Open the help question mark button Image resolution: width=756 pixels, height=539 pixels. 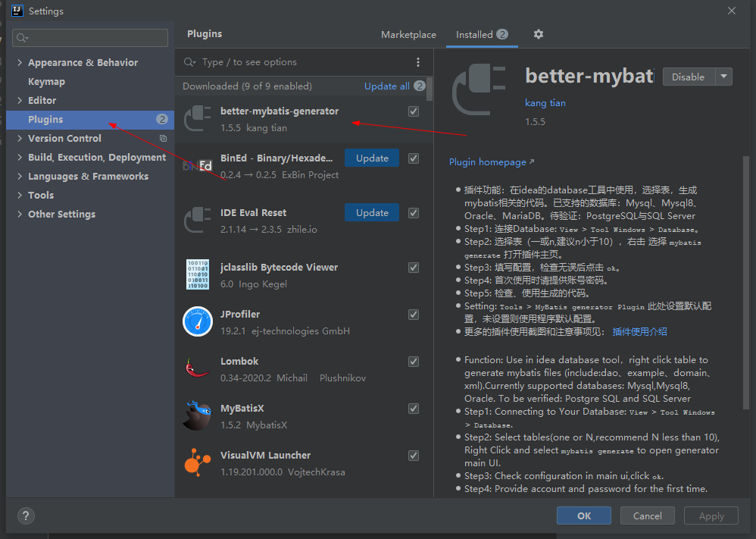26,515
